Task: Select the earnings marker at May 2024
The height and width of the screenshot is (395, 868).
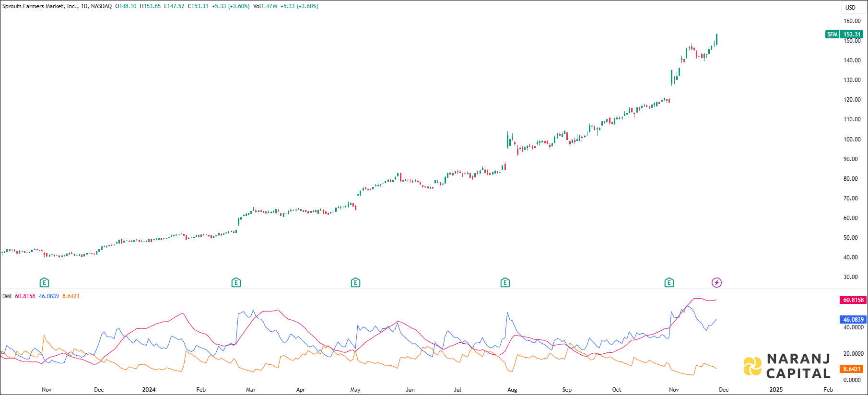Action: pos(355,282)
